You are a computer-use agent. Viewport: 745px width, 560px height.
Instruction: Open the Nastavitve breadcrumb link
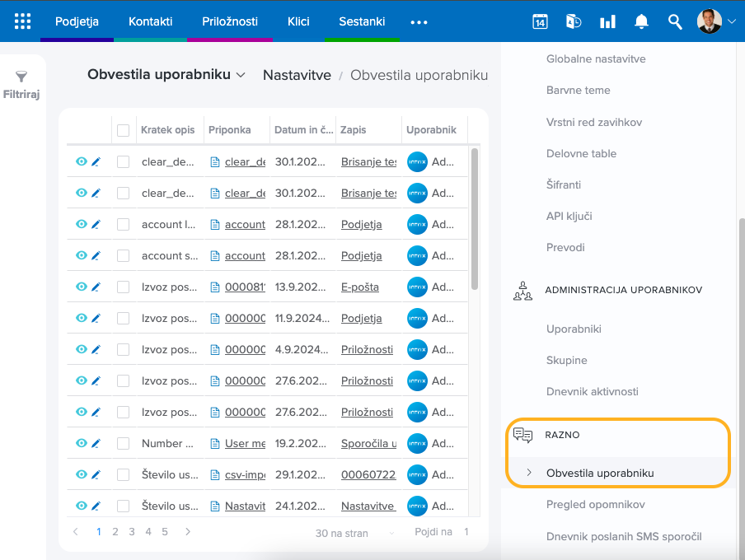pyautogui.click(x=297, y=76)
